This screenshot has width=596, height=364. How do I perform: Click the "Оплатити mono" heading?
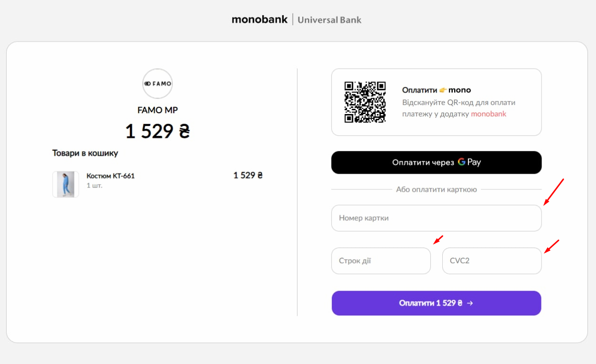pyautogui.click(x=436, y=90)
